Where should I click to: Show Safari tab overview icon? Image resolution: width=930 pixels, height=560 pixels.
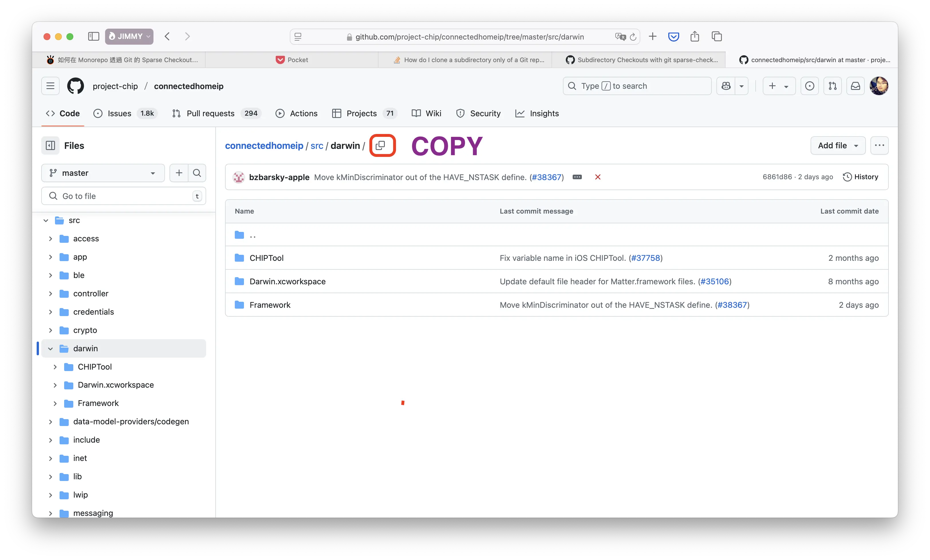click(716, 37)
